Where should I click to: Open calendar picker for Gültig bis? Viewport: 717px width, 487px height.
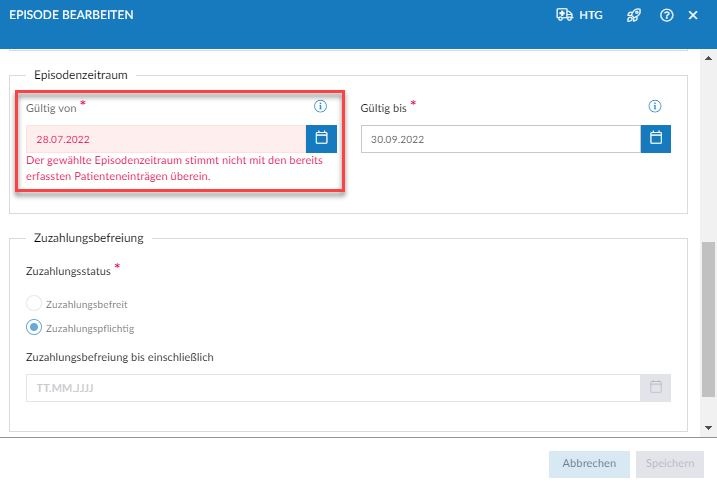click(x=656, y=139)
